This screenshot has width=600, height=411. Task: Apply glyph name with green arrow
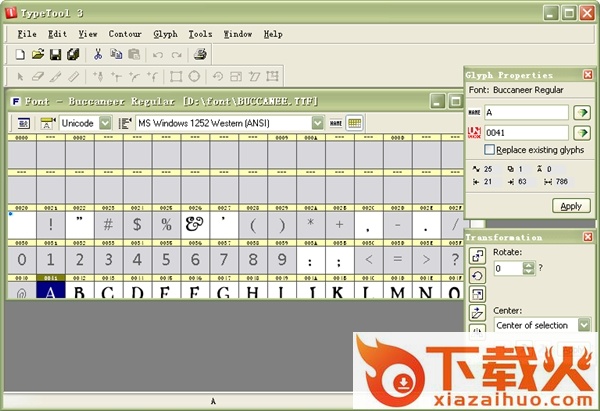[x=582, y=113]
